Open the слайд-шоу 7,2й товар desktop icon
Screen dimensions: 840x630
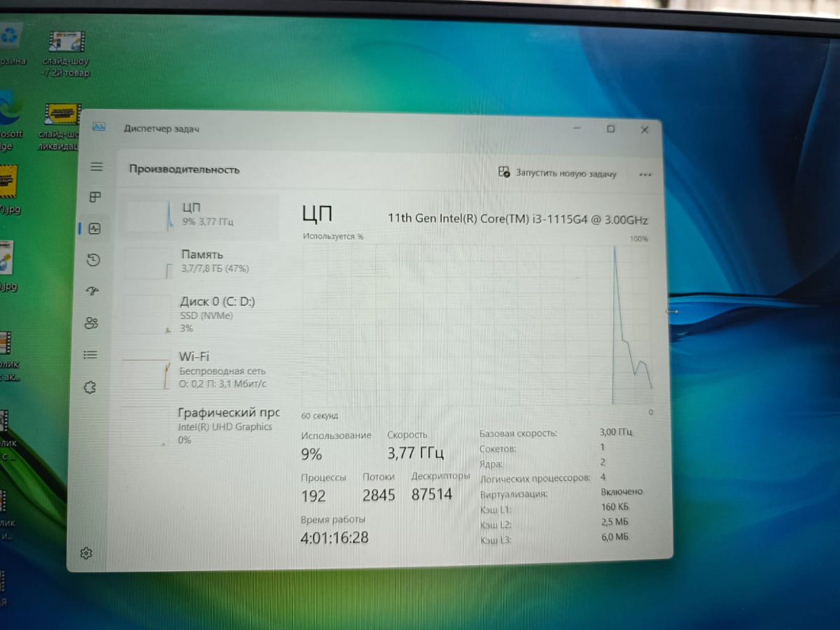tap(66, 54)
